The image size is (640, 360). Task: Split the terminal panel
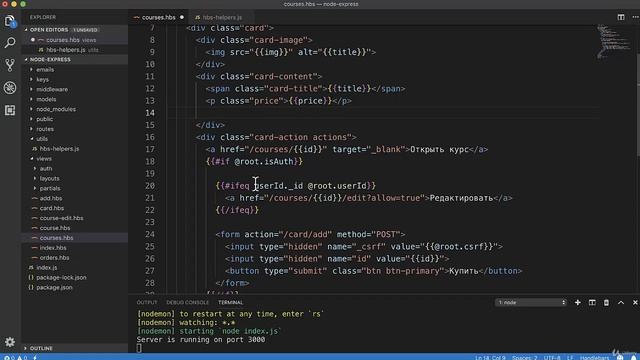592,302
